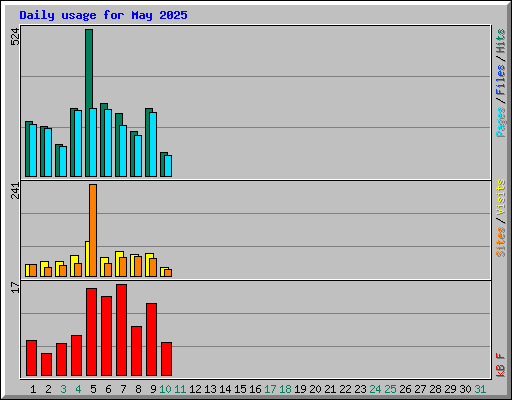Click day label 28 on the x-axis
Viewport: 512px width, 400px height.
pyautogui.click(x=435, y=389)
